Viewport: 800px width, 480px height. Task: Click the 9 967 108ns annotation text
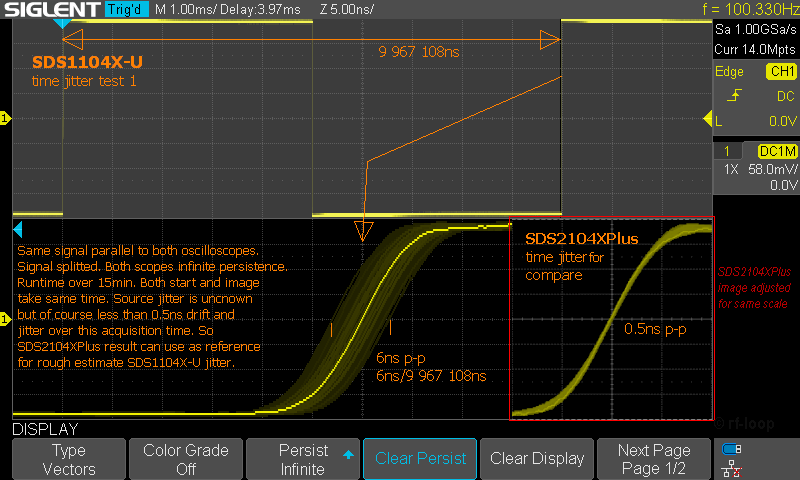(x=419, y=52)
